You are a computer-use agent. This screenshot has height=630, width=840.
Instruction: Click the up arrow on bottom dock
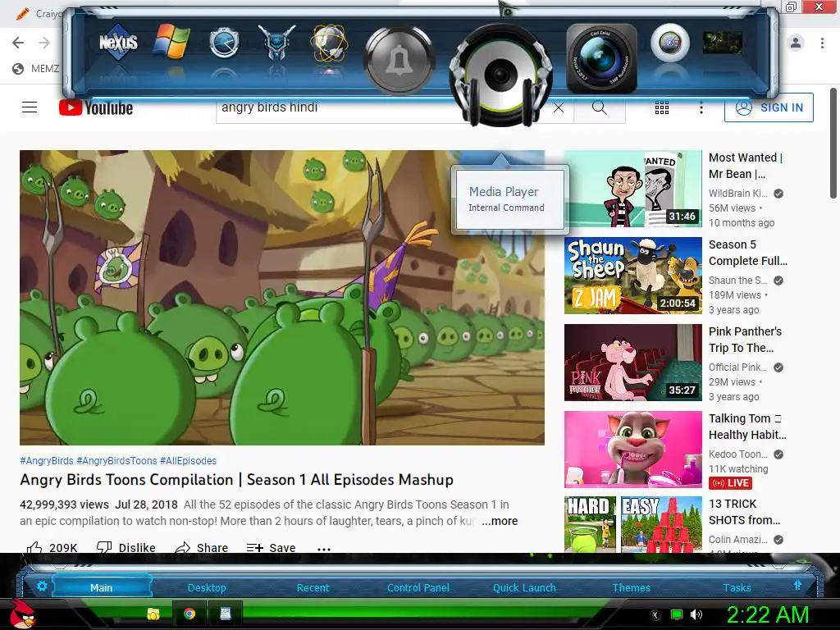(x=797, y=585)
